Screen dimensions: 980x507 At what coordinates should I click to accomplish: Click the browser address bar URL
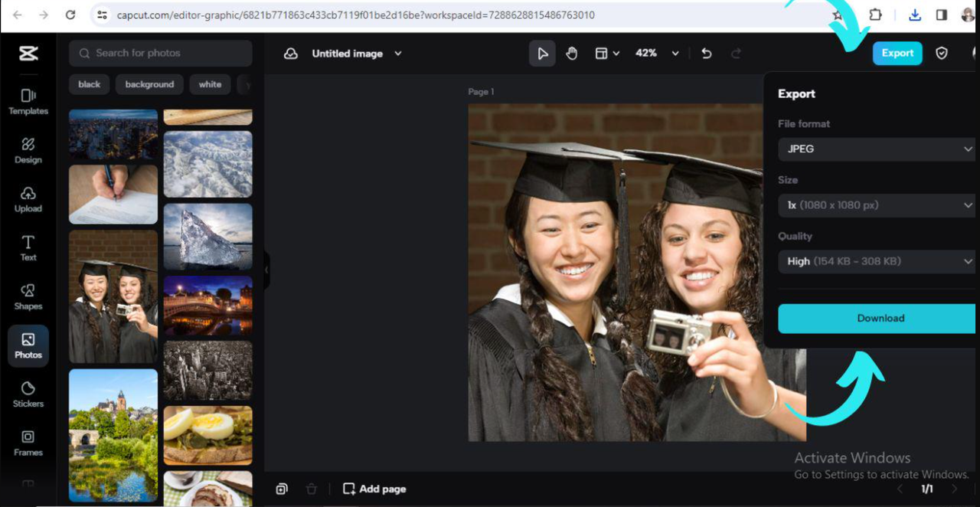coord(355,15)
